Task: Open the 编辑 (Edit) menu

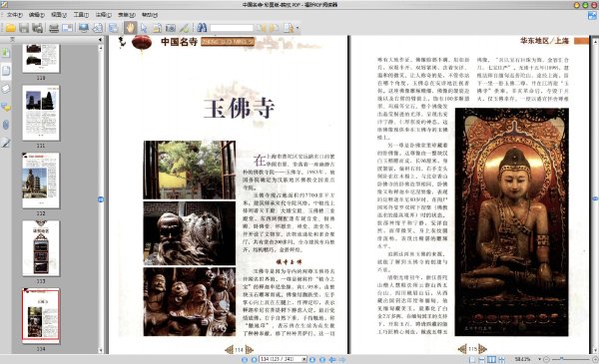Action: (x=37, y=15)
